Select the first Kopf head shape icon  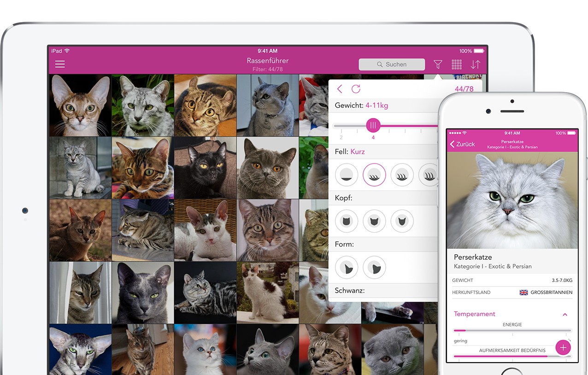(x=347, y=221)
